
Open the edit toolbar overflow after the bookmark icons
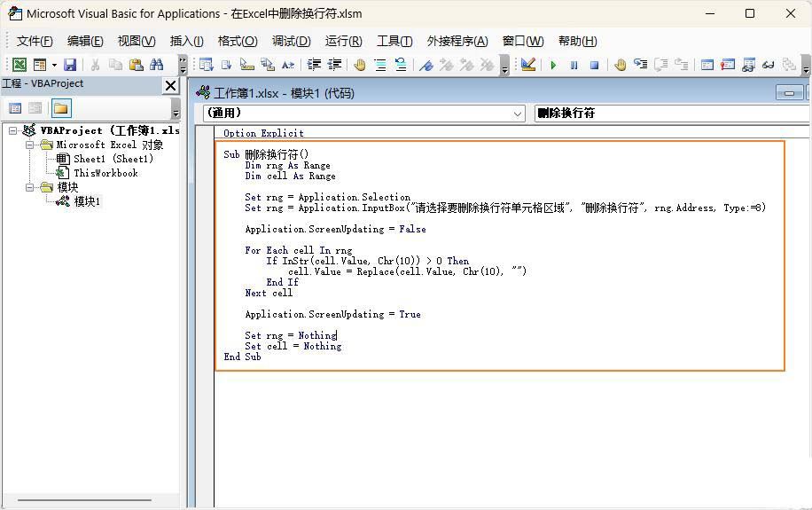pos(504,65)
